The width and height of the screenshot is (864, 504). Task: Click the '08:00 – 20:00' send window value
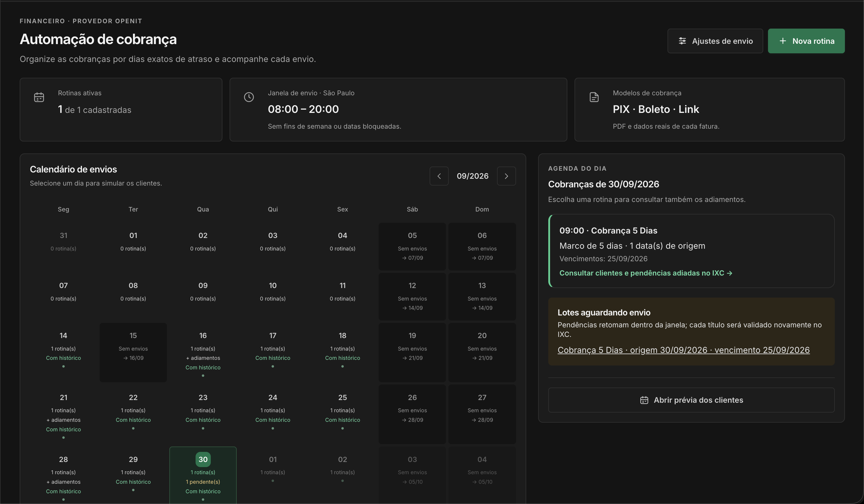pyautogui.click(x=303, y=109)
